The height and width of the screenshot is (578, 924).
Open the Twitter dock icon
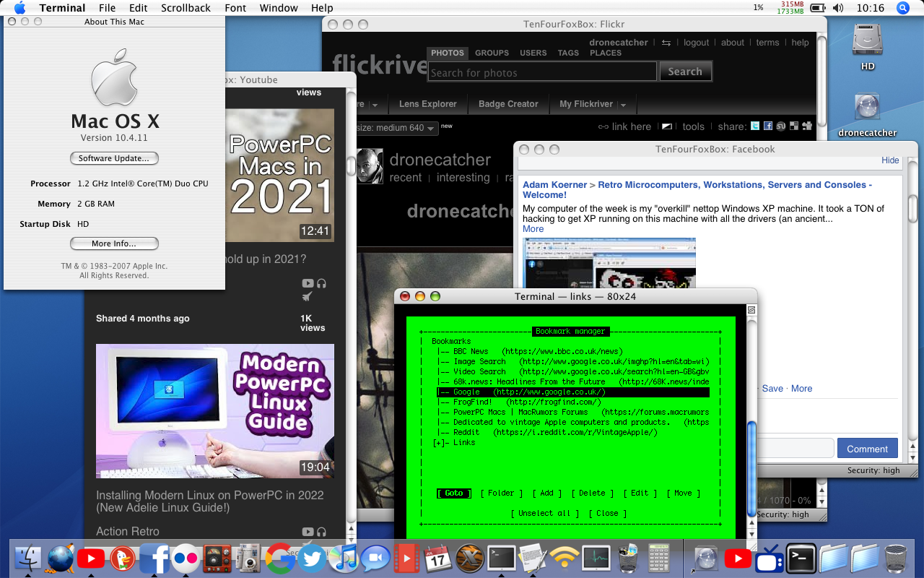coord(312,558)
